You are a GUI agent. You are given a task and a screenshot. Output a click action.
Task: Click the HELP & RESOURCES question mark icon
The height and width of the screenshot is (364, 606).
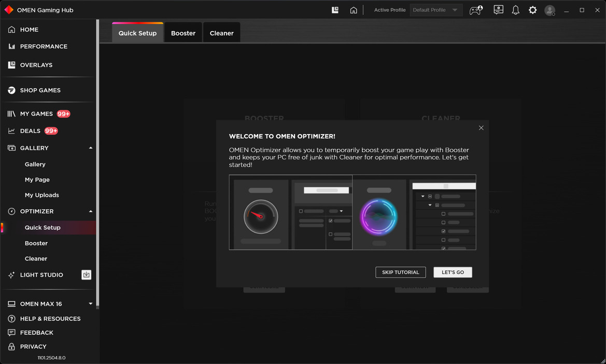11,319
